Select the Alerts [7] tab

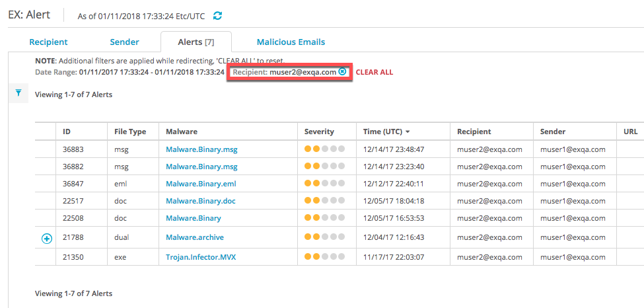coord(196,42)
